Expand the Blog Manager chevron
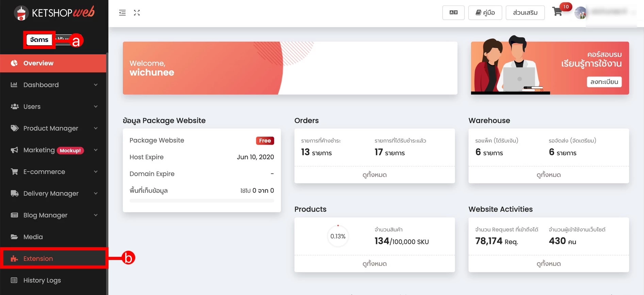644x295 pixels. coord(96,215)
